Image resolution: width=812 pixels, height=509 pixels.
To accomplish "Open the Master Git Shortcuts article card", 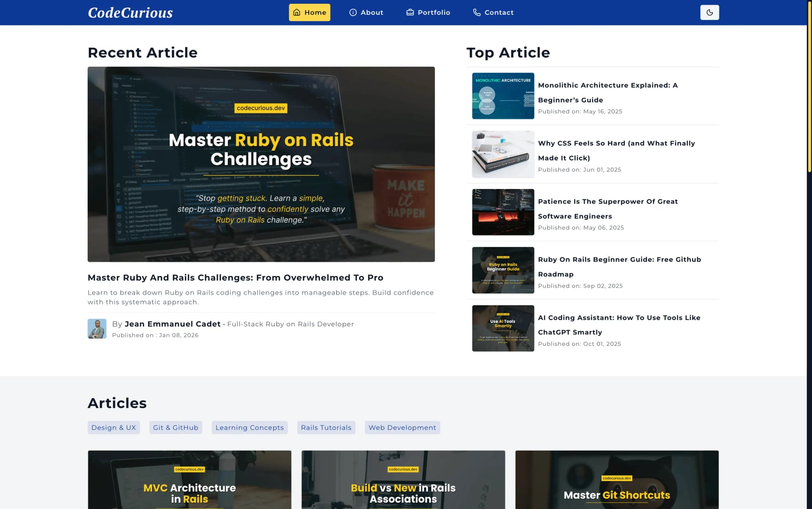I will click(617, 480).
